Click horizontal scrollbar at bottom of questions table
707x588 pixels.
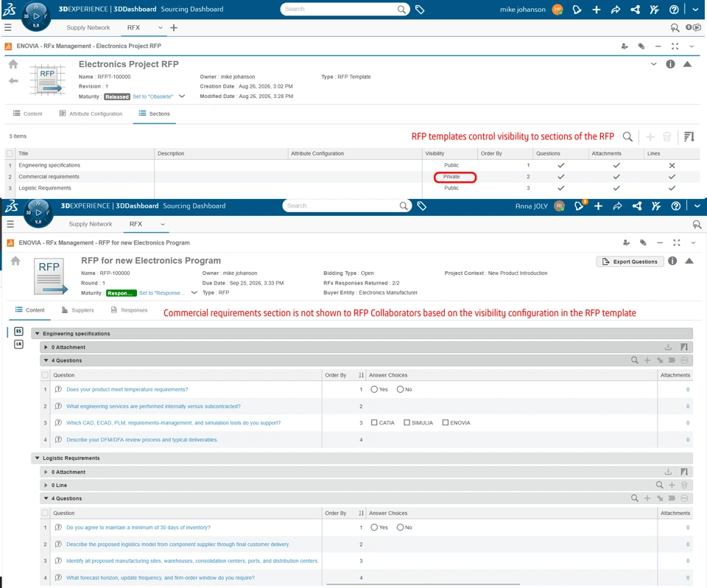point(423,584)
